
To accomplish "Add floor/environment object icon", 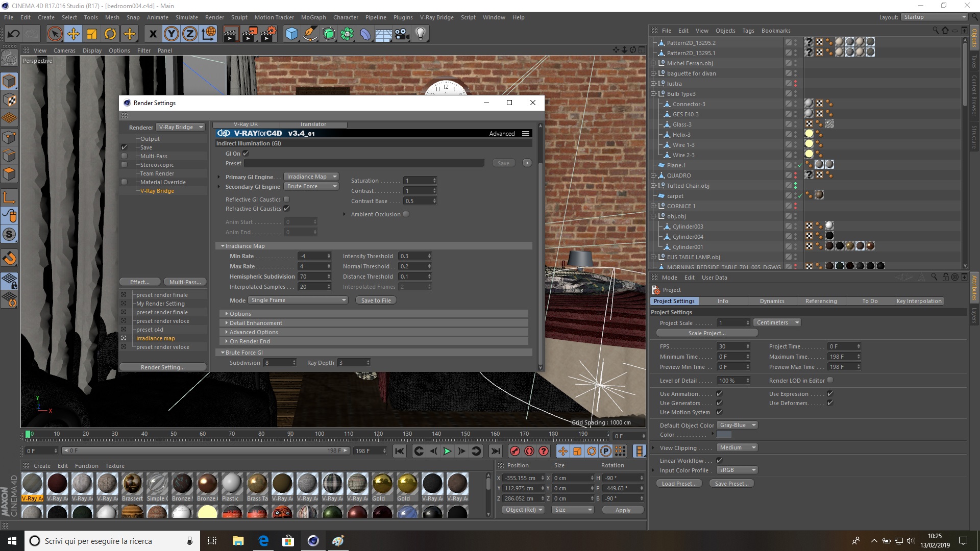I will click(x=383, y=34).
